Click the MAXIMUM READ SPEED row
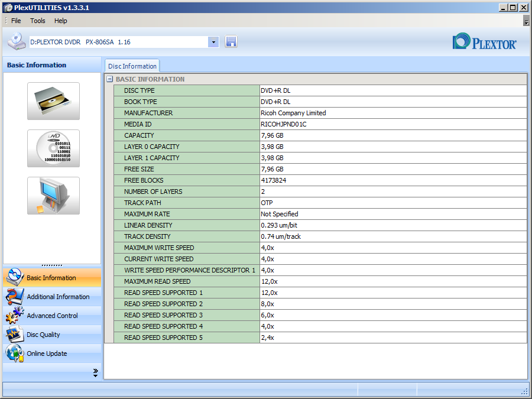532x399 pixels. coord(320,281)
